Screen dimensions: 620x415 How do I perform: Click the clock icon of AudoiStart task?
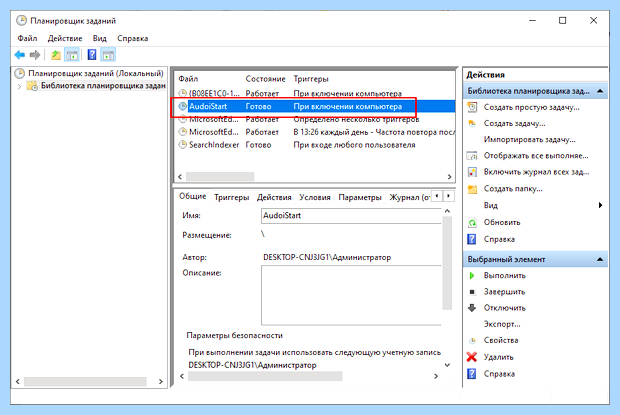(182, 106)
